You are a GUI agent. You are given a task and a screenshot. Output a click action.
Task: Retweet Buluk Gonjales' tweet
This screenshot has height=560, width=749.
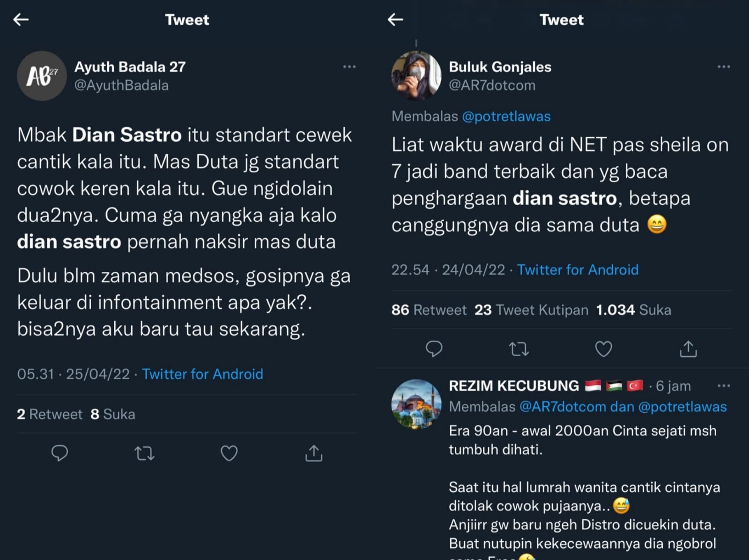(x=519, y=349)
